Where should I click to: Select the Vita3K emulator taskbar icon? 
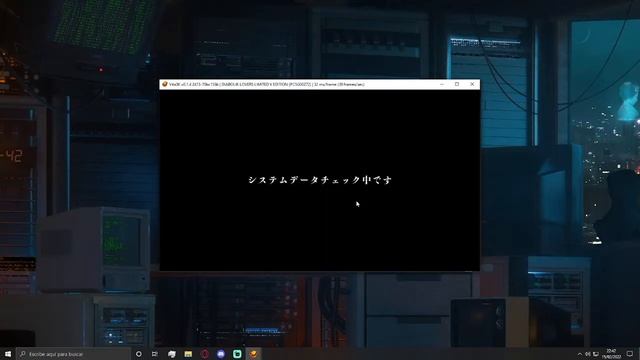[x=253, y=354]
